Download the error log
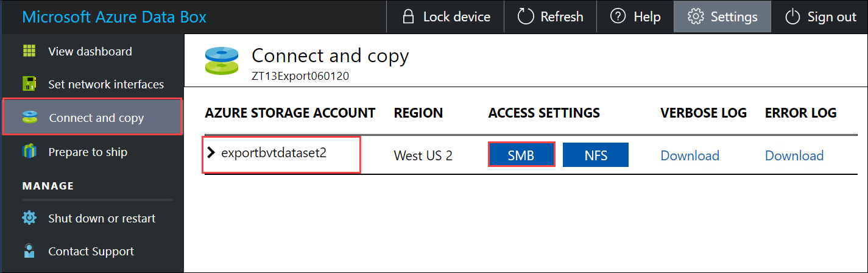 (794, 155)
